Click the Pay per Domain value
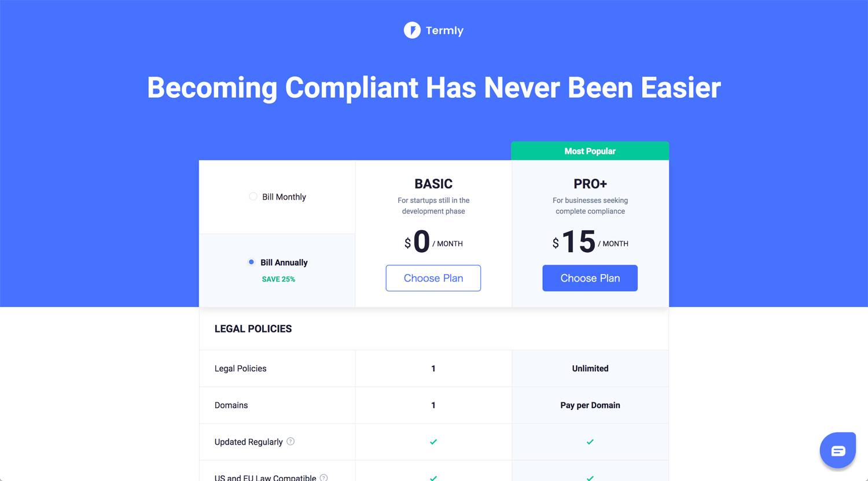Viewport: 868px width, 481px height. point(590,405)
